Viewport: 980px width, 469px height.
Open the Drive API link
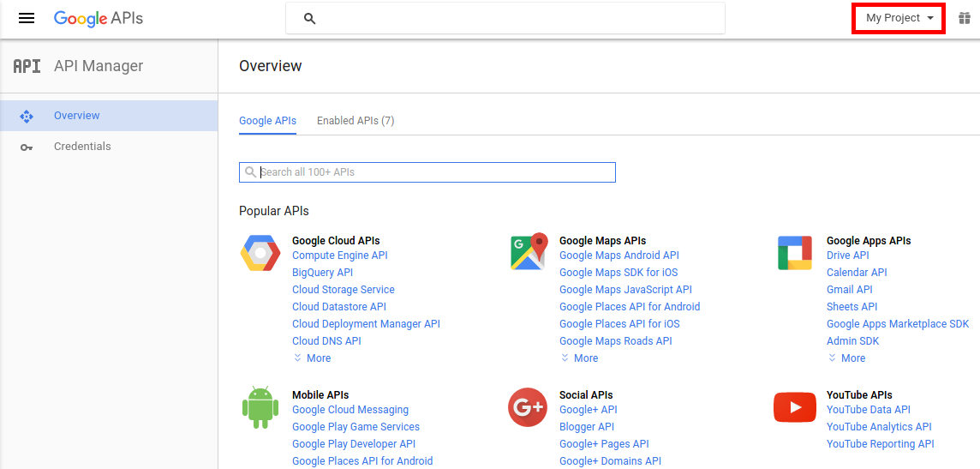click(847, 256)
